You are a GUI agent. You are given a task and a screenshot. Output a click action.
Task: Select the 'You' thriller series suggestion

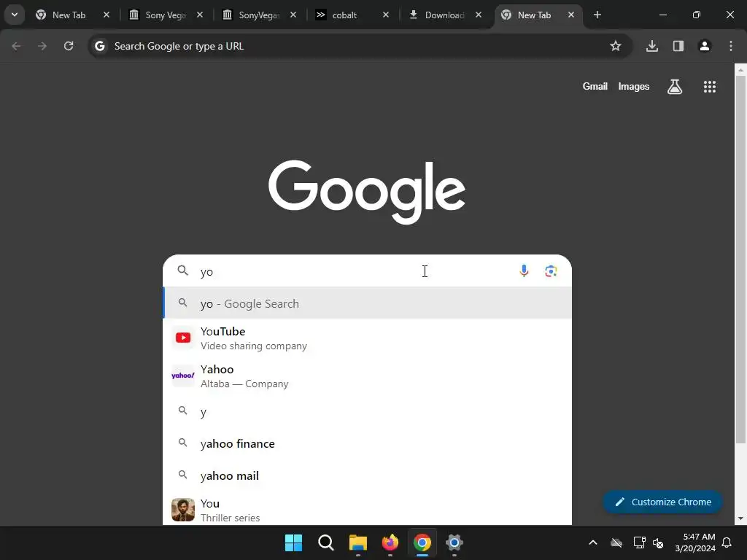367,510
